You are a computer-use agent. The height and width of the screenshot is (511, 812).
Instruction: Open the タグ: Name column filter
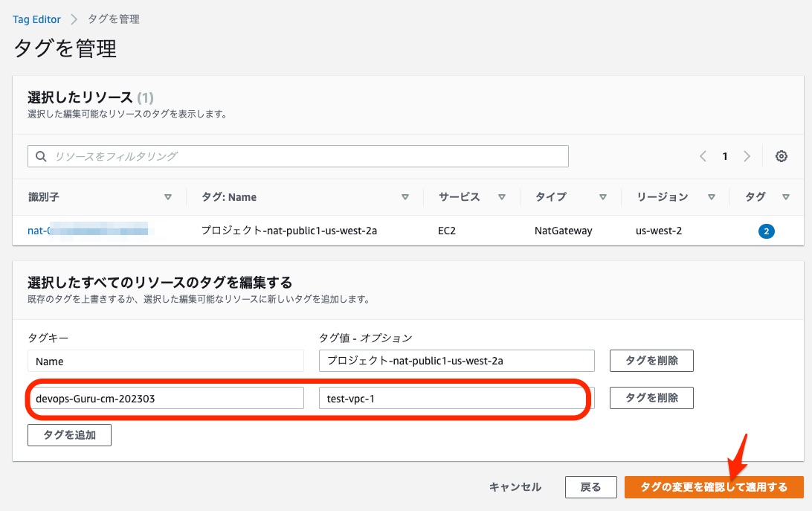pyautogui.click(x=406, y=197)
